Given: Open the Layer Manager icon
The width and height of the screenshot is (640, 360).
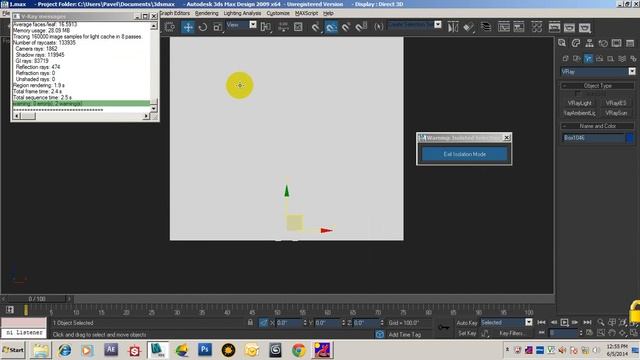Looking at the screenshot, I should coord(486,27).
